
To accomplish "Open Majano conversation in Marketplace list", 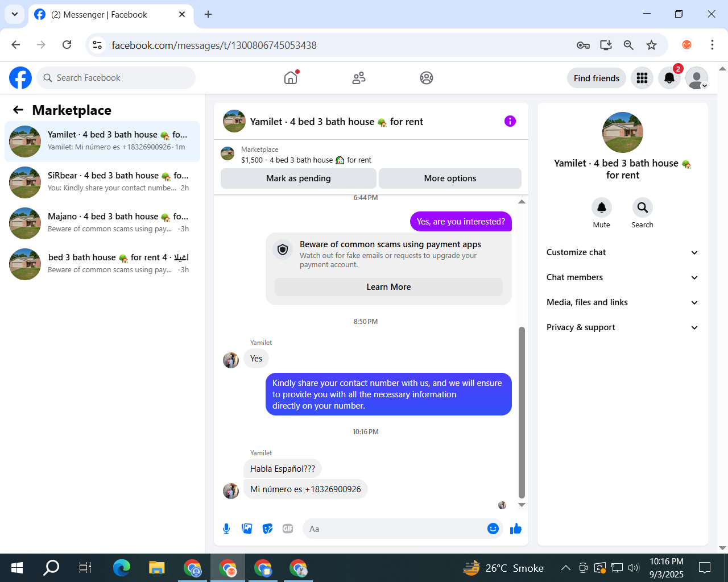I will [102, 223].
